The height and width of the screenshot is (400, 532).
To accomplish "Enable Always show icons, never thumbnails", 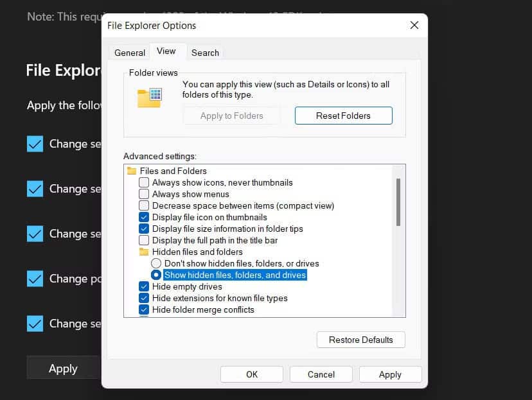I will tap(143, 182).
